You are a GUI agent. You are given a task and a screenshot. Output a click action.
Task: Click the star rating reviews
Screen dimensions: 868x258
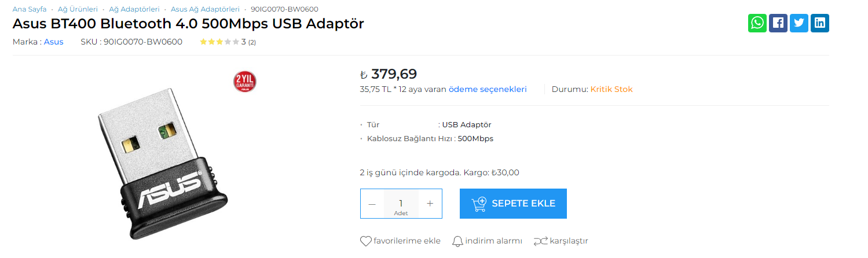tap(219, 42)
